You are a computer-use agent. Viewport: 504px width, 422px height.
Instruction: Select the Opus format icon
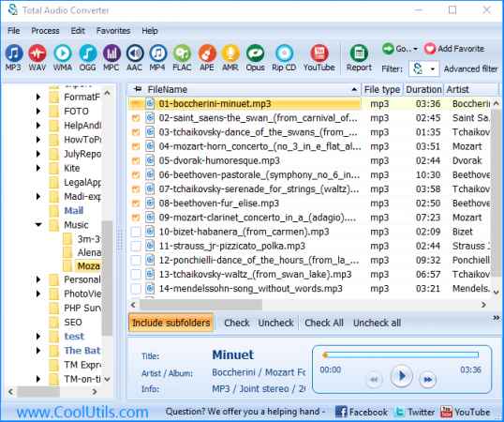255,57
